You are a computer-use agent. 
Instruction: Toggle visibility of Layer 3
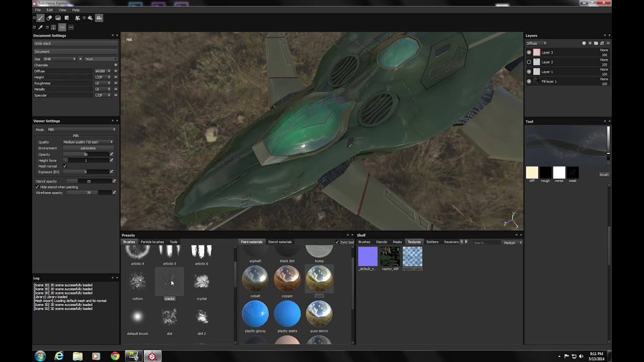[529, 52]
